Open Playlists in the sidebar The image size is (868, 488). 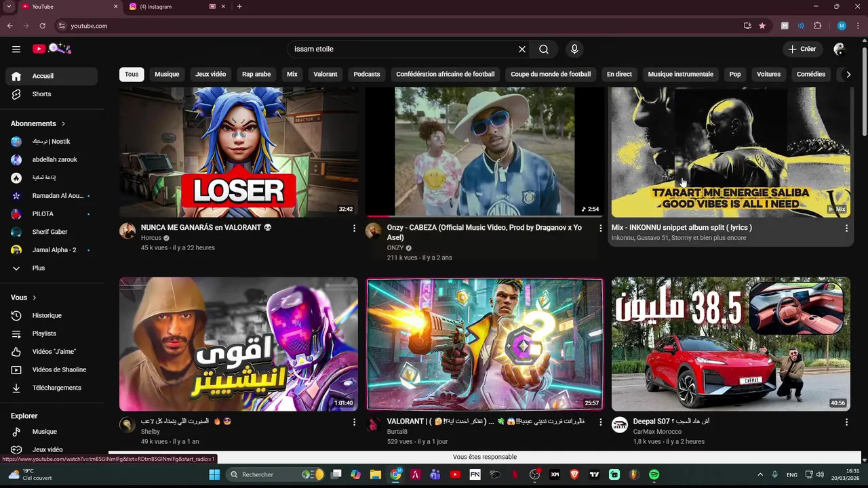52,333
